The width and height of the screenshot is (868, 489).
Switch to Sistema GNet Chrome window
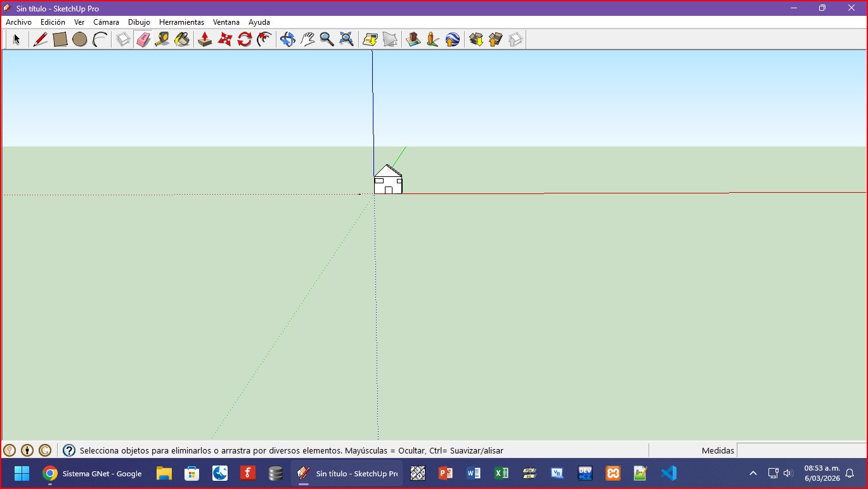pos(93,473)
